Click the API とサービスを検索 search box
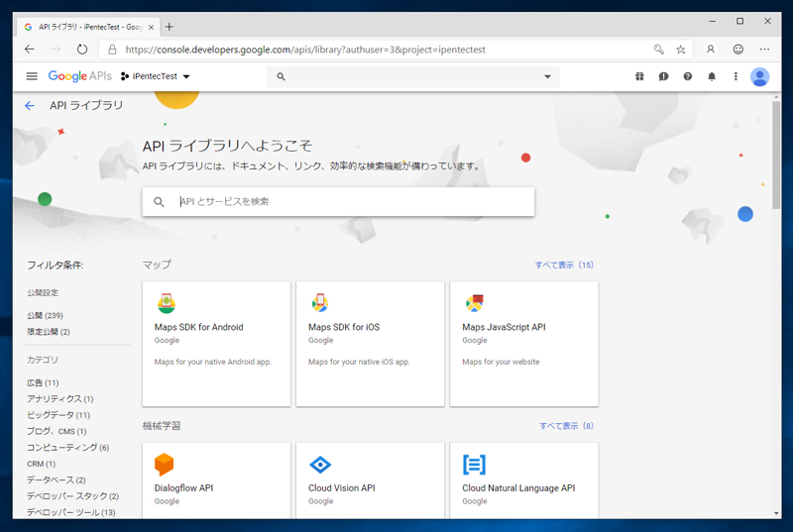 pyautogui.click(x=338, y=201)
